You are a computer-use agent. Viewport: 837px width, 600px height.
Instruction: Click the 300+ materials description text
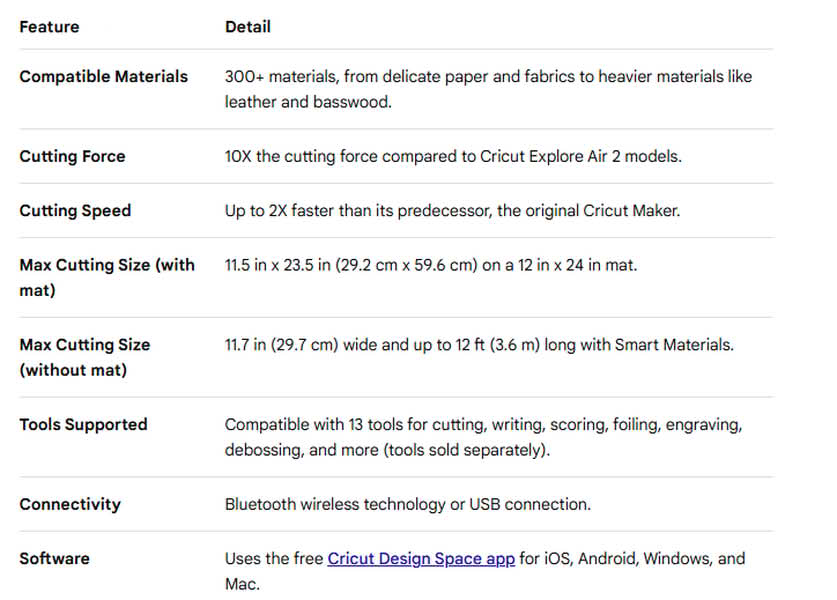488,76
